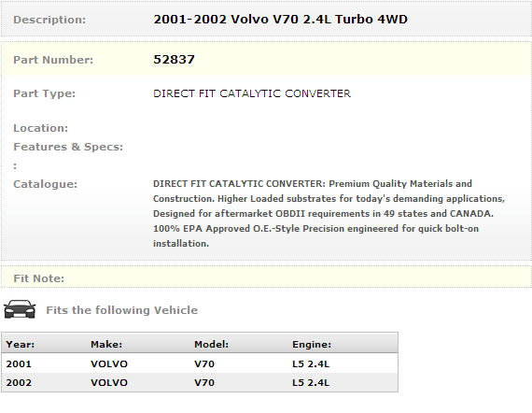Click the Description label
This screenshot has width=532, height=413.
point(49,20)
